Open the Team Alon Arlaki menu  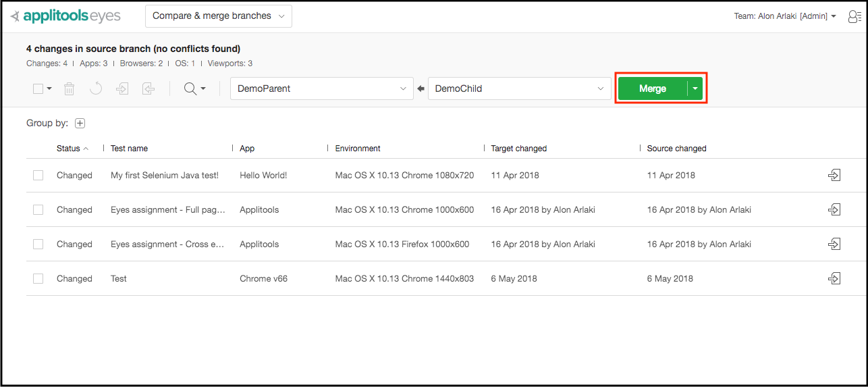pyautogui.click(x=784, y=16)
